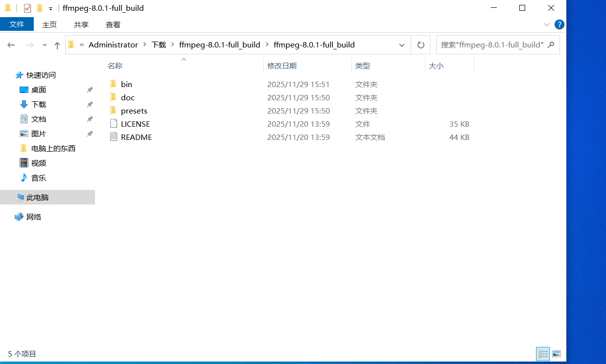Click the Back navigation arrow
Image resolution: width=606 pixels, height=364 pixels.
click(x=11, y=45)
